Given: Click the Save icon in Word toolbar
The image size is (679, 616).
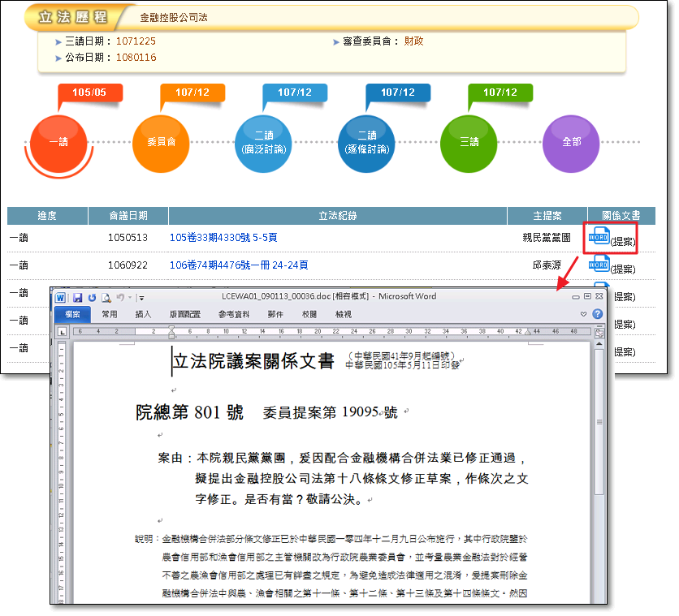Looking at the screenshot, I should [78, 298].
